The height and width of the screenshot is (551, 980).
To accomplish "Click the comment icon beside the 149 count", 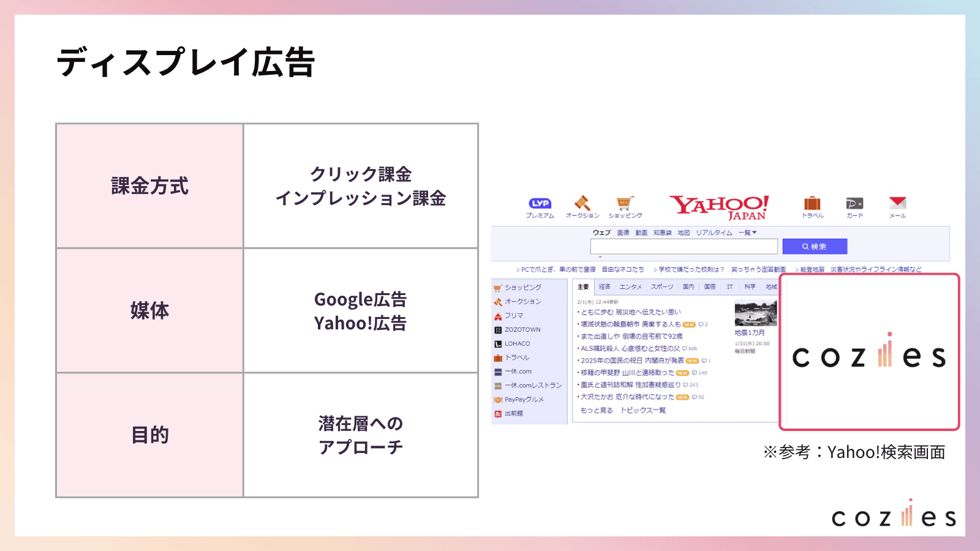I will (x=695, y=373).
